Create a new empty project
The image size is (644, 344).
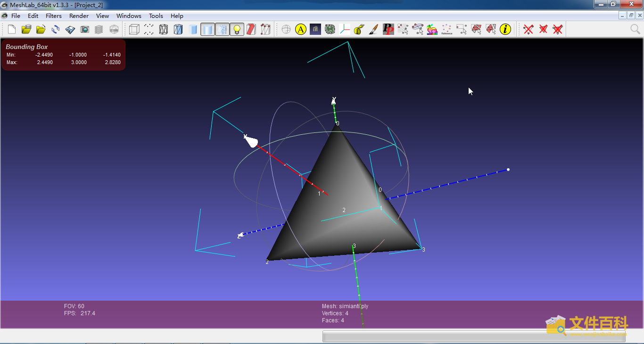tap(12, 30)
